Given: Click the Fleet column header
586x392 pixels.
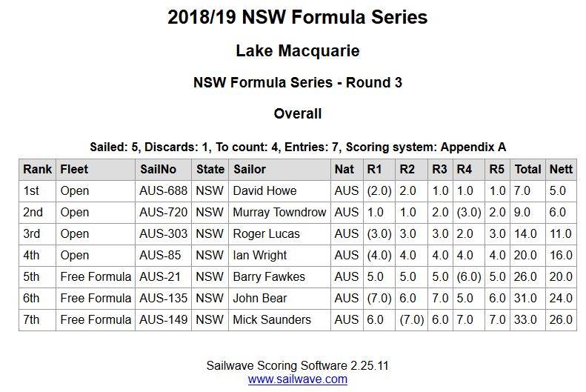Looking at the screenshot, I should tap(74, 169).
